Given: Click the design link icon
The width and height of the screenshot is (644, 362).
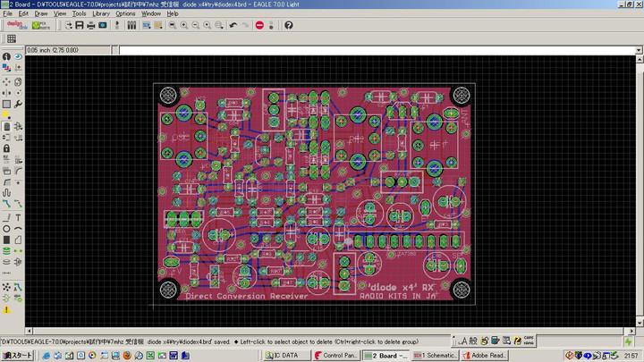Looking at the screenshot, I should 16,25.
